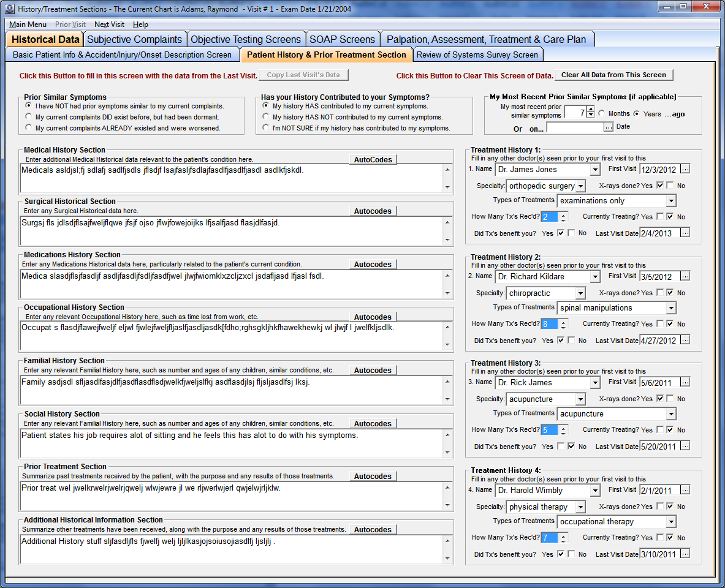
Task: Open date picker for Treatment History 4 Last Visit
Action: [x=685, y=554]
